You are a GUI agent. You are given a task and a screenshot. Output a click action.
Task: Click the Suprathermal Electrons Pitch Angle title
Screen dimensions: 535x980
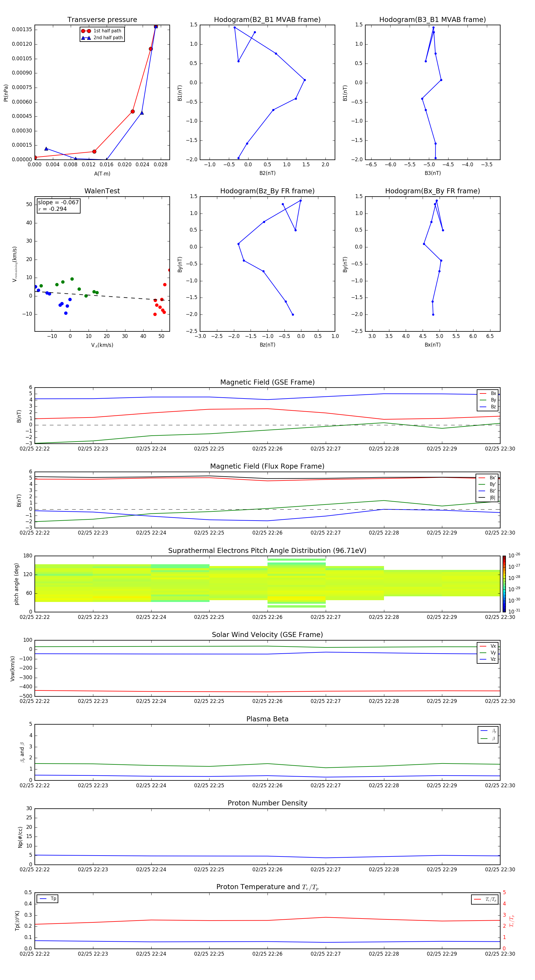(267, 551)
